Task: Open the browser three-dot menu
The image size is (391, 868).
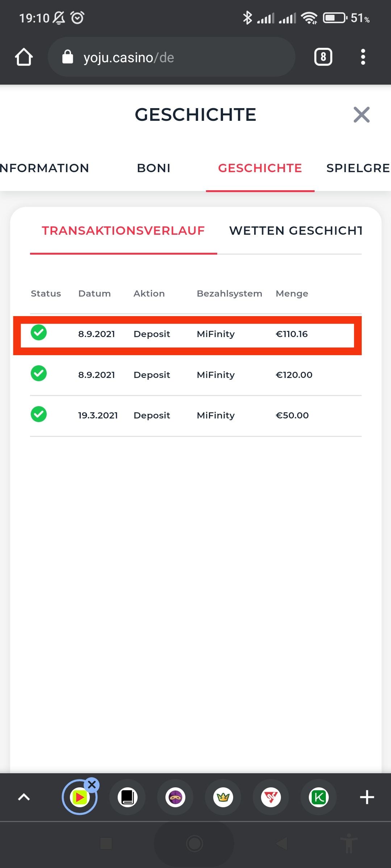Action: point(363,57)
